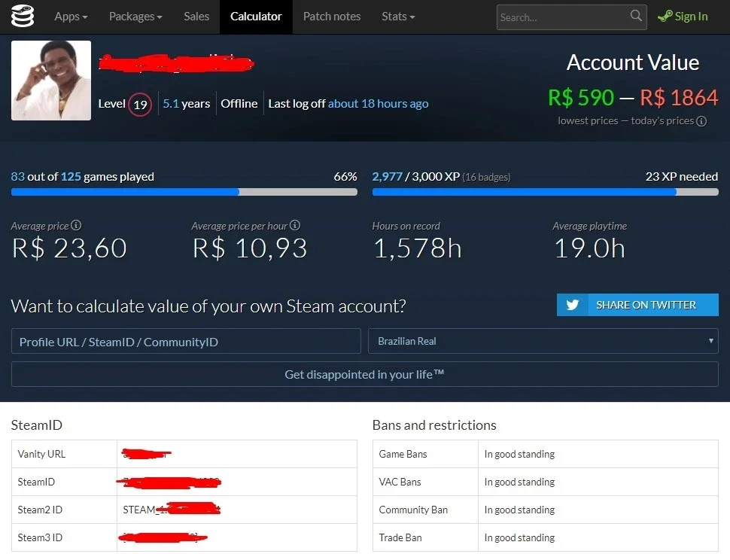
Task: Click 'In good standing' for VAC Bans
Action: point(519,482)
